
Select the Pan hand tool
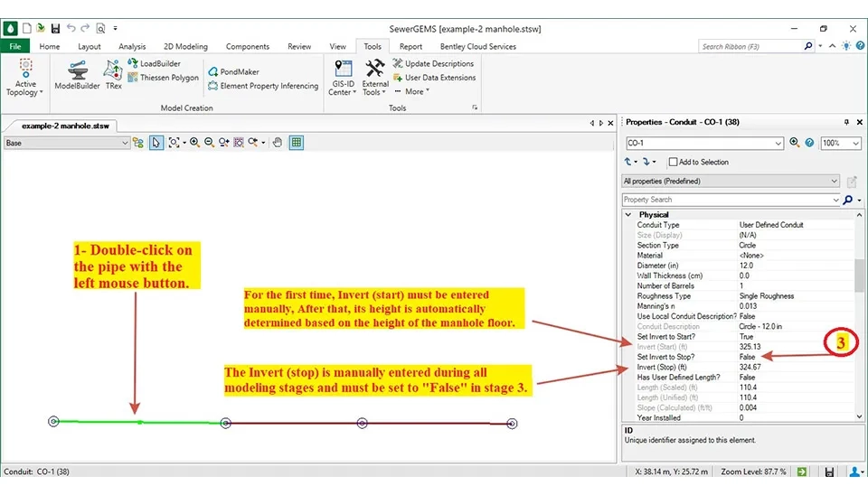(x=278, y=143)
